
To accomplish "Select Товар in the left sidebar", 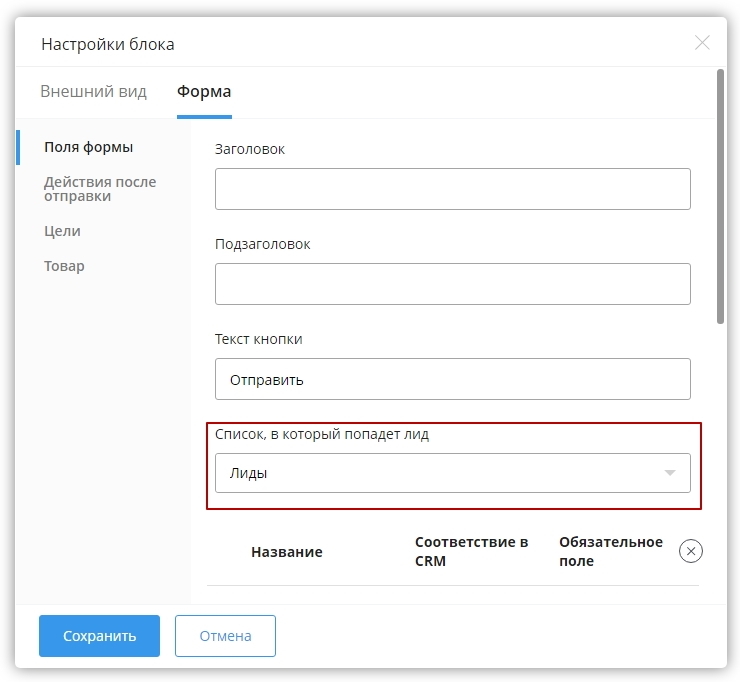I will click(x=64, y=266).
